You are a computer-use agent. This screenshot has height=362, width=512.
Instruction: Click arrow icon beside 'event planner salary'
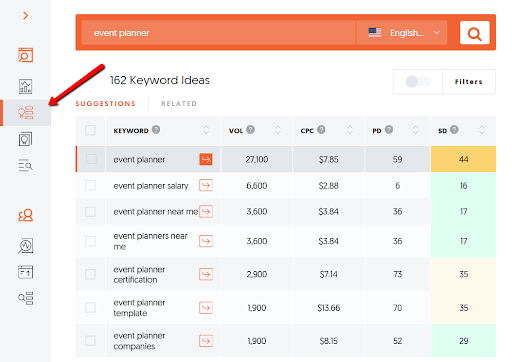pos(206,185)
